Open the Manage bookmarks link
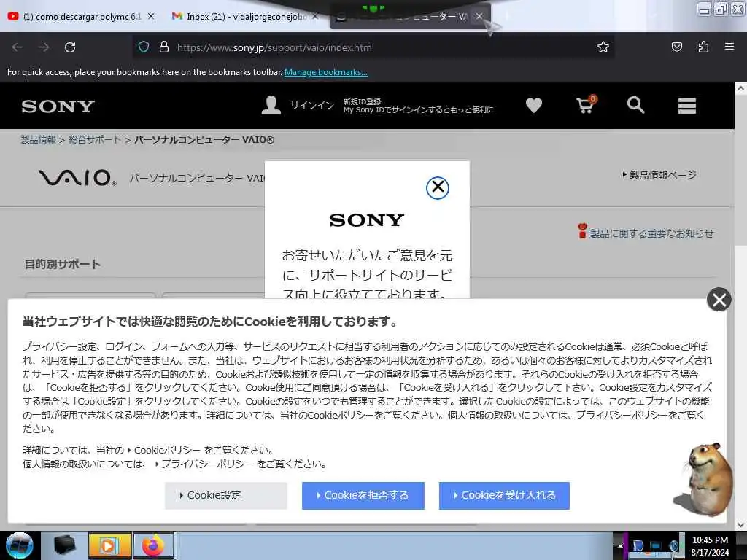 [326, 72]
